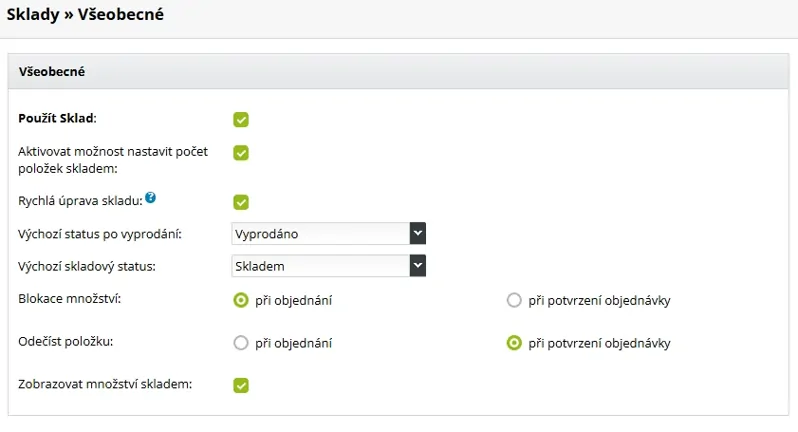Viewport: 798px width, 432px height.
Task: Choose Odečíst položku při potvrzení objednávky radio
Action: [x=514, y=343]
